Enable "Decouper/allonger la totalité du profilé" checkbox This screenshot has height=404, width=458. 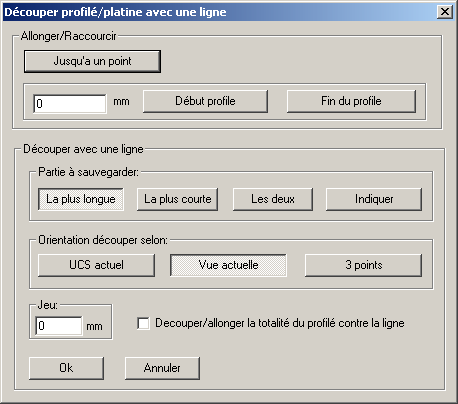[x=143, y=323]
